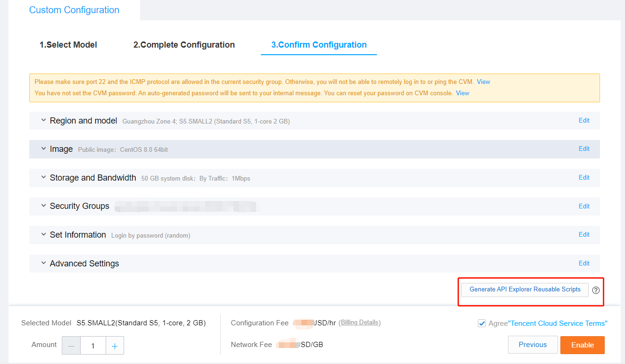
Task: Click the instance amount input field
Action: (x=93, y=345)
